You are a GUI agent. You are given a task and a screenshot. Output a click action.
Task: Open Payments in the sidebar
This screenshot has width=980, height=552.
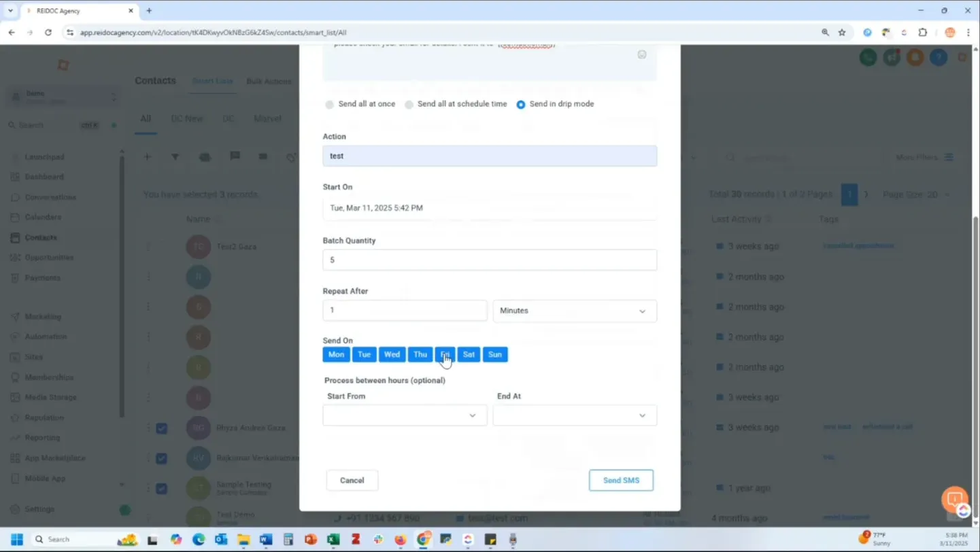coord(42,278)
